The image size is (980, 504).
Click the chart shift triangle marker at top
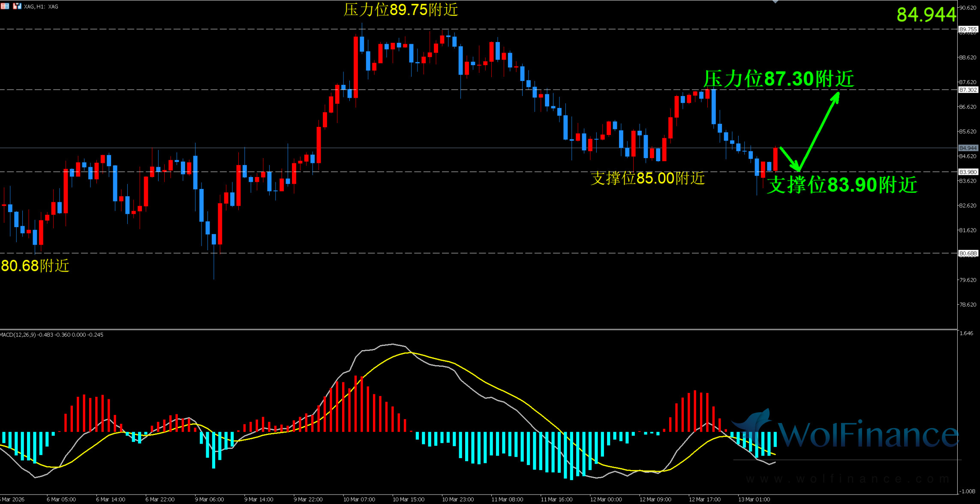[x=775, y=2]
